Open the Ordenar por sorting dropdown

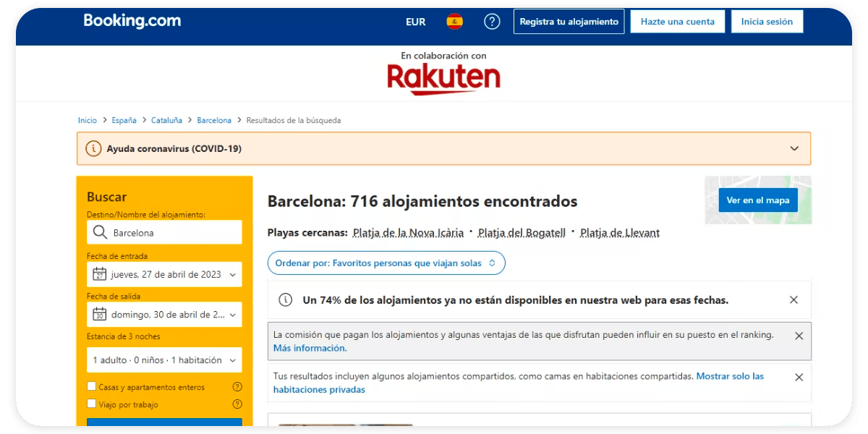[x=386, y=263]
